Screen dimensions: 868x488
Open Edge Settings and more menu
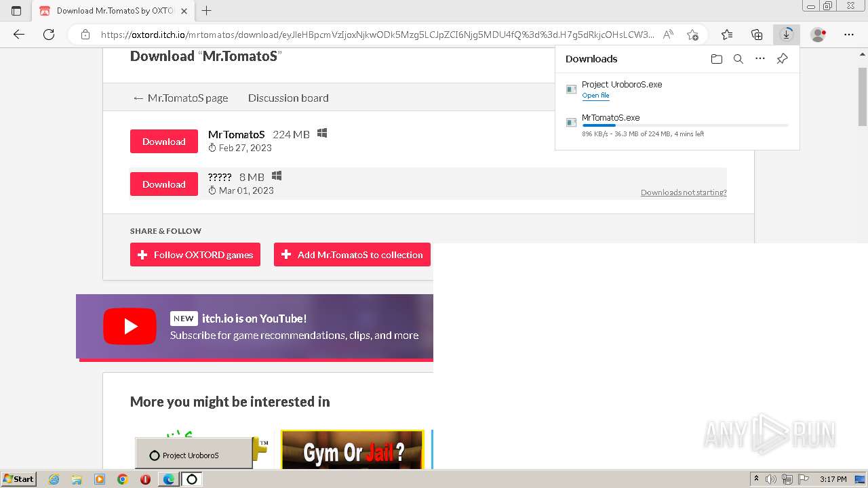849,35
